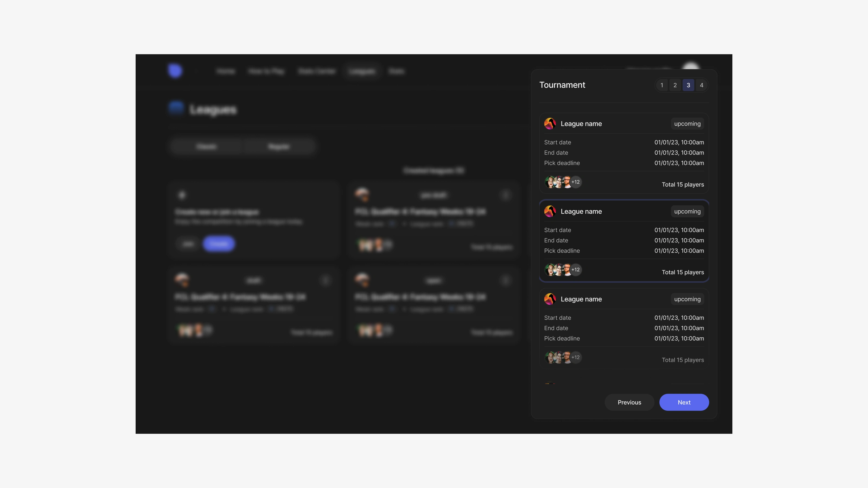
Task: Go to step 1 in Tournament
Action: click(x=662, y=85)
